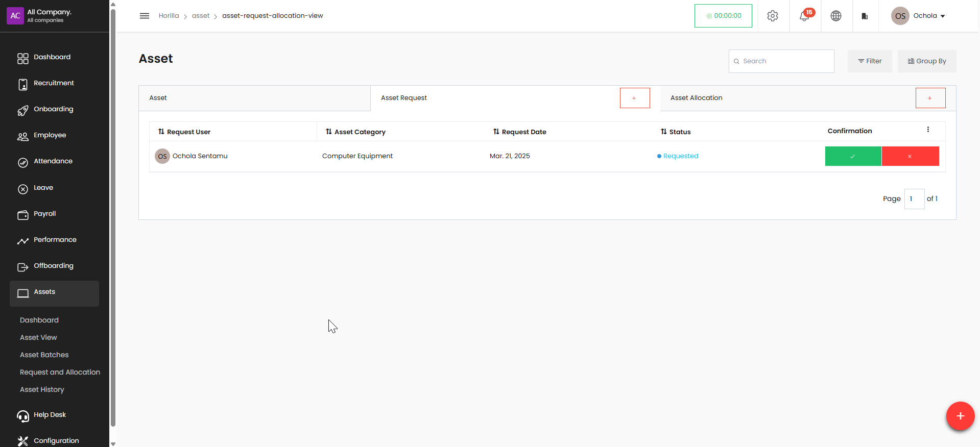Click the red floating plus button

pyautogui.click(x=960, y=416)
